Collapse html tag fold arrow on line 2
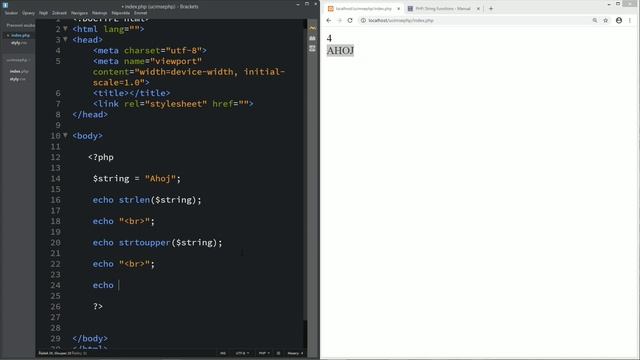Screen dimensions: 640x360 [65, 29]
